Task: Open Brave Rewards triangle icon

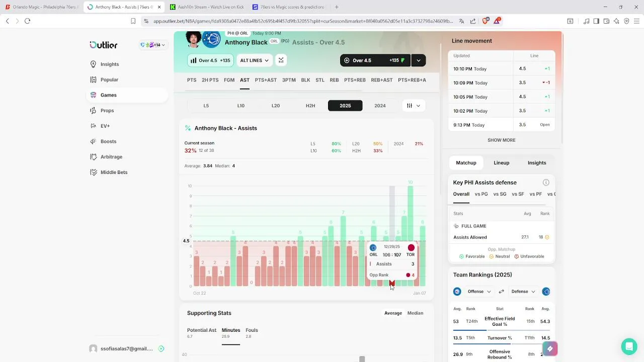Action: coord(497,21)
